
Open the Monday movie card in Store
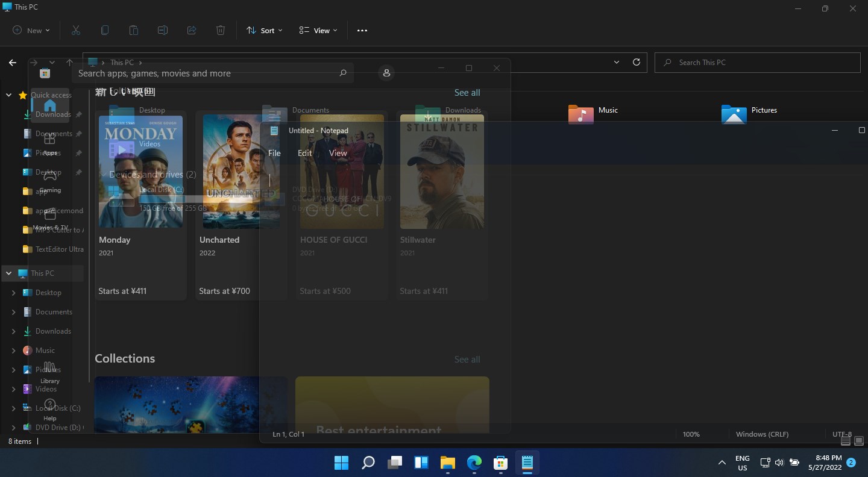(x=140, y=205)
